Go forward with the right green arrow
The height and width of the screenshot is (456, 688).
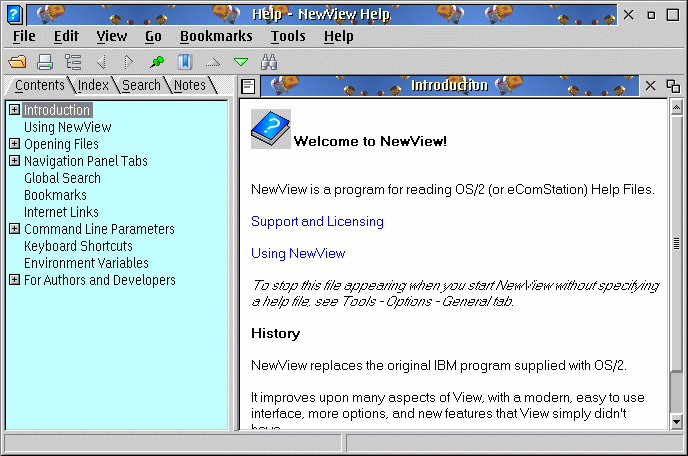pyautogui.click(x=129, y=62)
